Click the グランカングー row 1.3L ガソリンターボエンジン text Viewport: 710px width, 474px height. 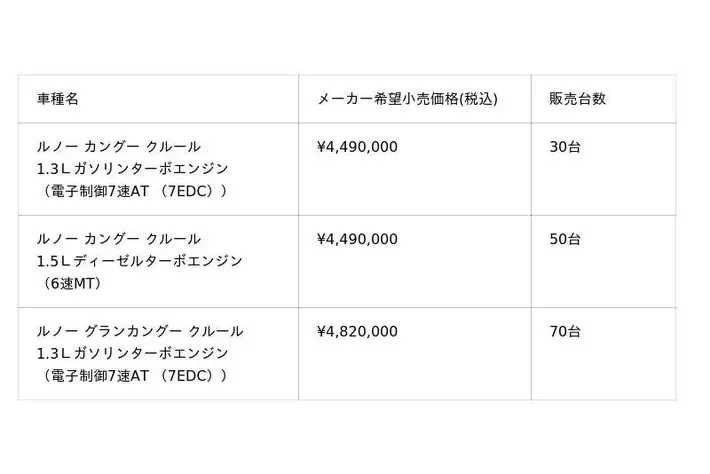pyautogui.click(x=132, y=354)
